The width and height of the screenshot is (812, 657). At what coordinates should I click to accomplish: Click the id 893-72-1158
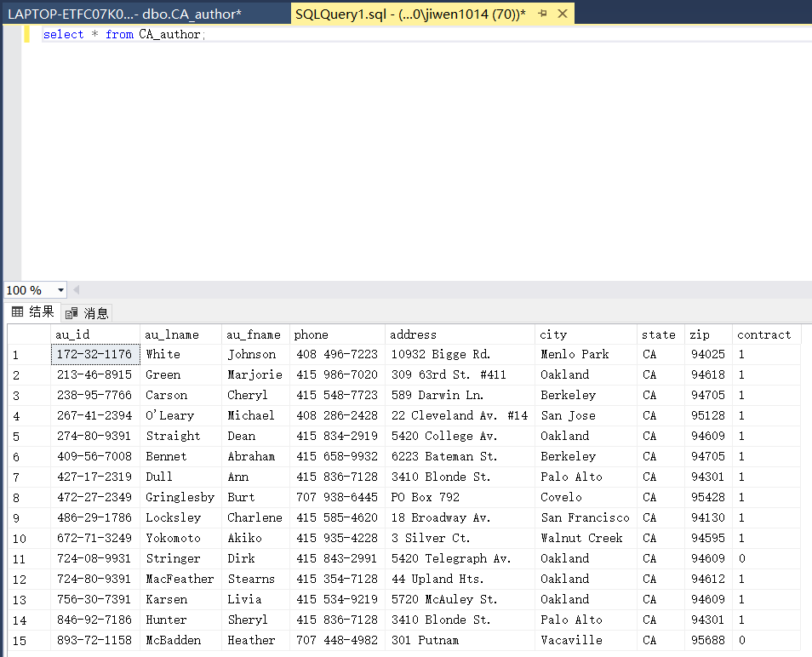click(94, 640)
